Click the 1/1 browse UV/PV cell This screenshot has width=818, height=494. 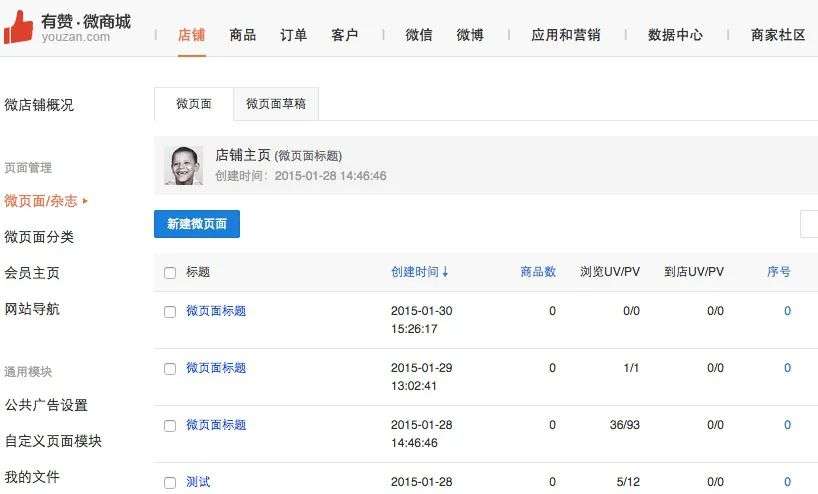pyautogui.click(x=631, y=368)
